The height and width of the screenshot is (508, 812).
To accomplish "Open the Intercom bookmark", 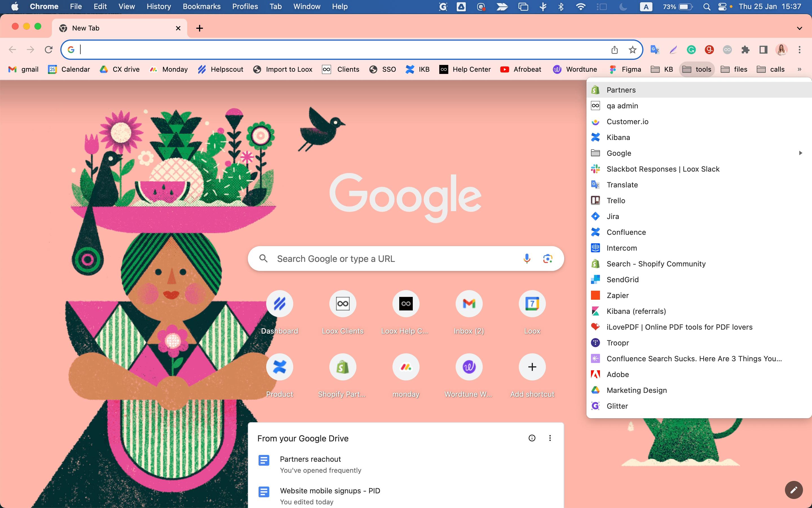I will tap(699, 248).
